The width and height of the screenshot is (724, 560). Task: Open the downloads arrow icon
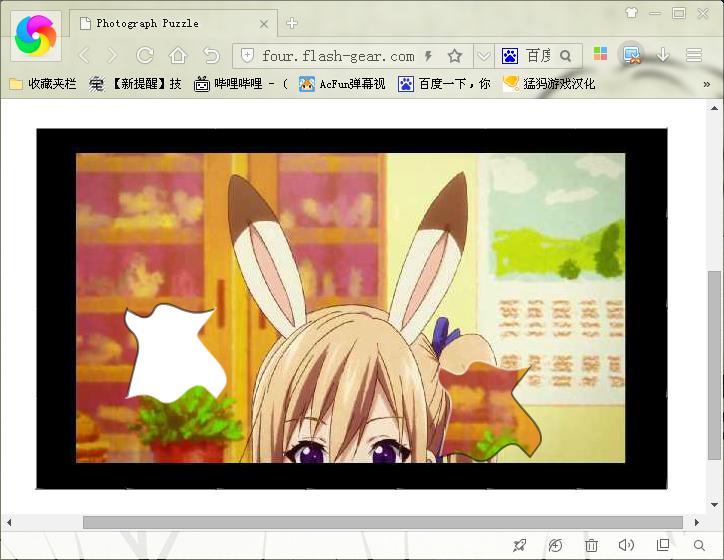[x=662, y=56]
